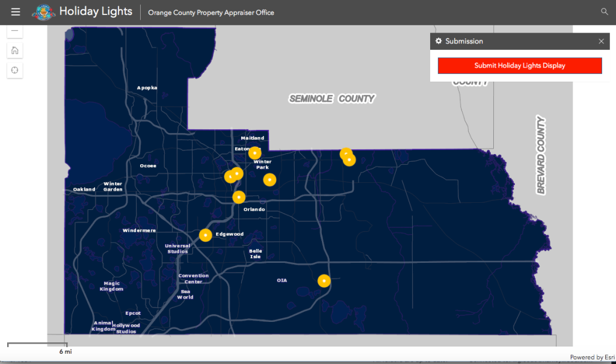Viewport: 616px width, 364px height.
Task: Click the Find My Location button
Action: pyautogui.click(x=15, y=70)
